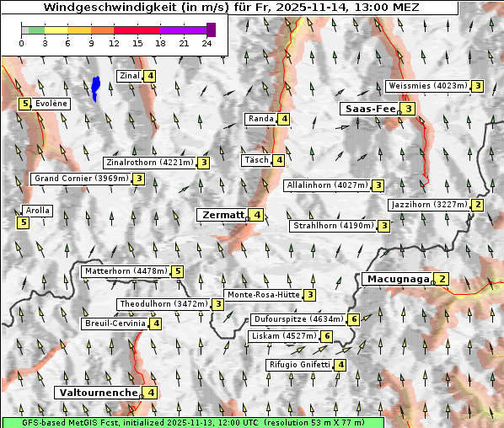Select the Allalinhorn (4027m) label
The height and width of the screenshot is (428, 504).
(x=327, y=185)
